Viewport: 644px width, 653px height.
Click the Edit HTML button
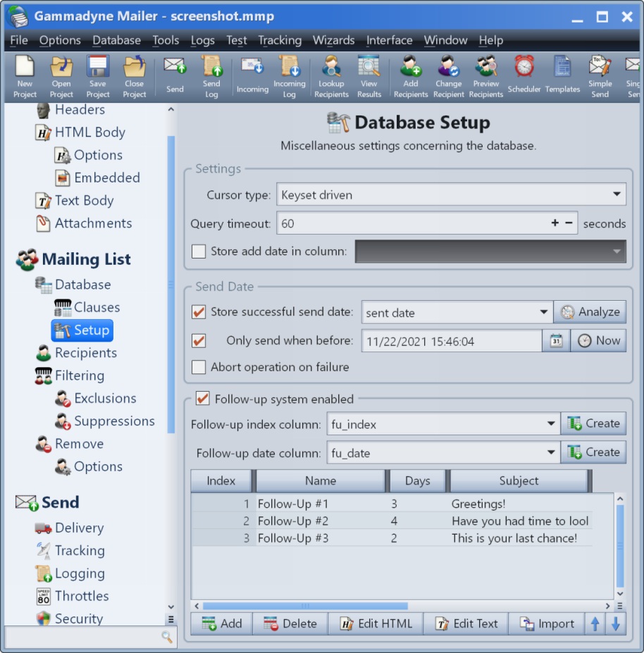point(376,623)
